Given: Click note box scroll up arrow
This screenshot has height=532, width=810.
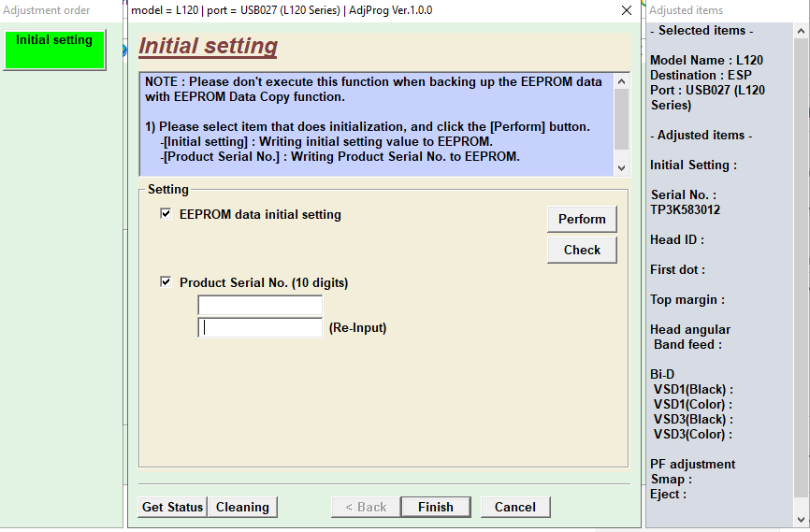Looking at the screenshot, I should pos(621,81).
